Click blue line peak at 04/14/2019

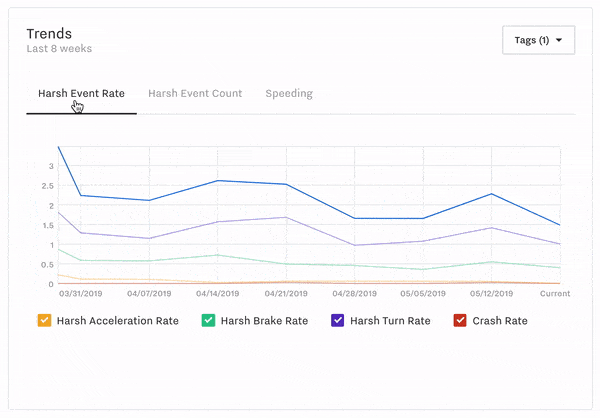click(x=218, y=181)
